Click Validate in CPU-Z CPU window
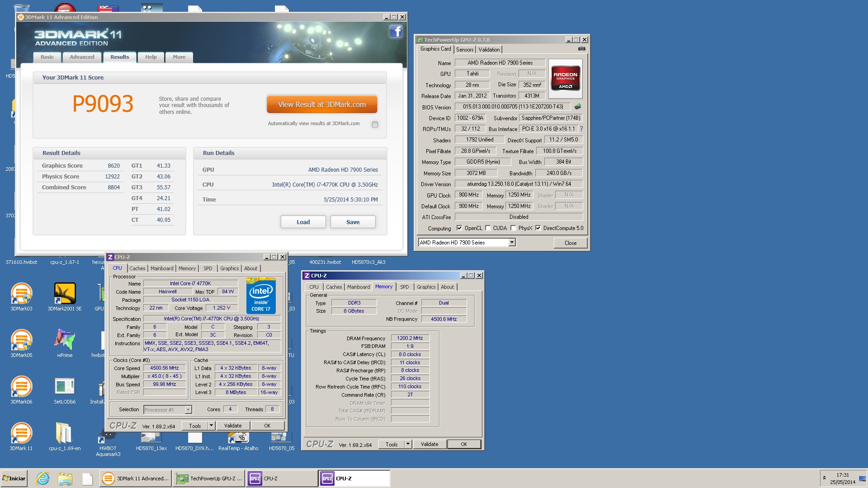The image size is (868, 488). [x=233, y=426]
